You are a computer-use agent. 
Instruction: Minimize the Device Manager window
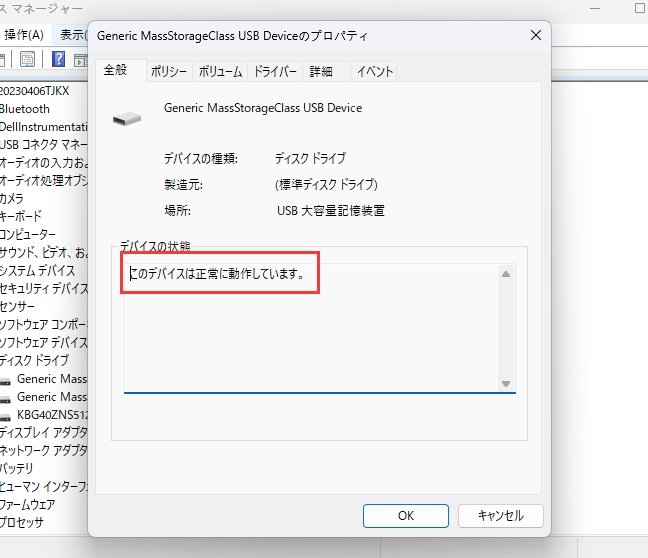(x=595, y=8)
